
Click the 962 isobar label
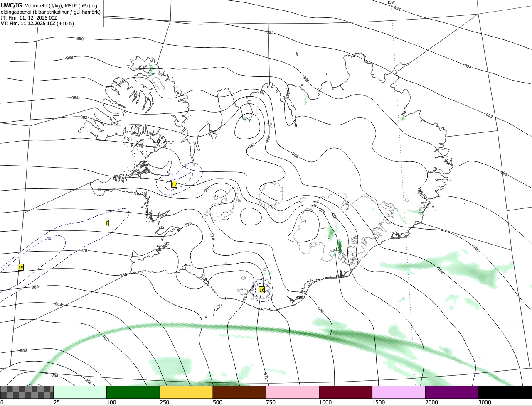[x=106, y=338]
